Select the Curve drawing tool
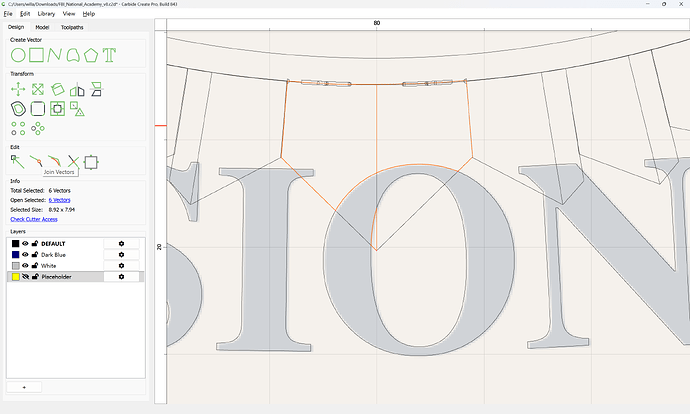The width and height of the screenshot is (690, 414). click(73, 55)
